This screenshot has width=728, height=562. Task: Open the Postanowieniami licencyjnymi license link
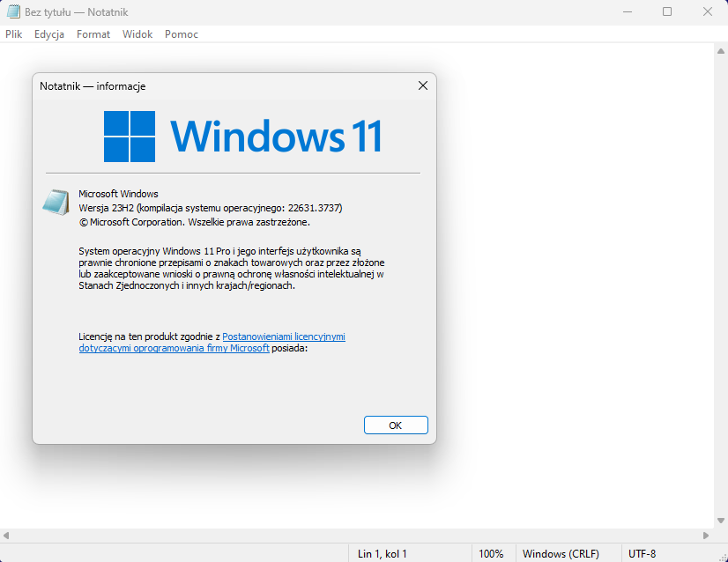coord(284,336)
